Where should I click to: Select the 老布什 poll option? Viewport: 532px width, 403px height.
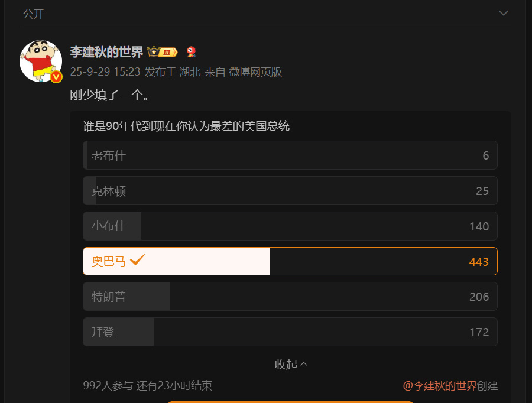click(x=290, y=155)
